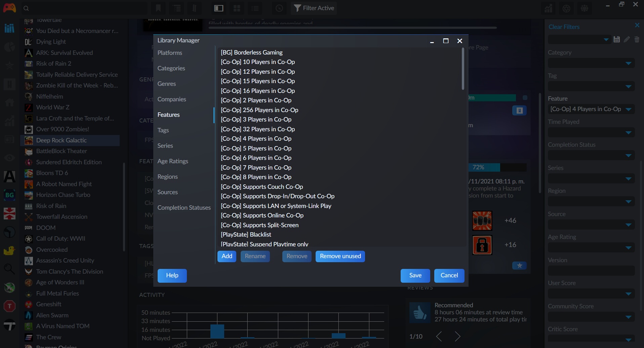Go to next review with right chevron
The width and height of the screenshot is (644, 348).
click(457, 336)
